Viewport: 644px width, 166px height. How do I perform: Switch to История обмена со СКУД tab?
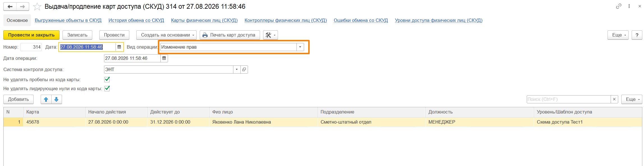click(136, 20)
